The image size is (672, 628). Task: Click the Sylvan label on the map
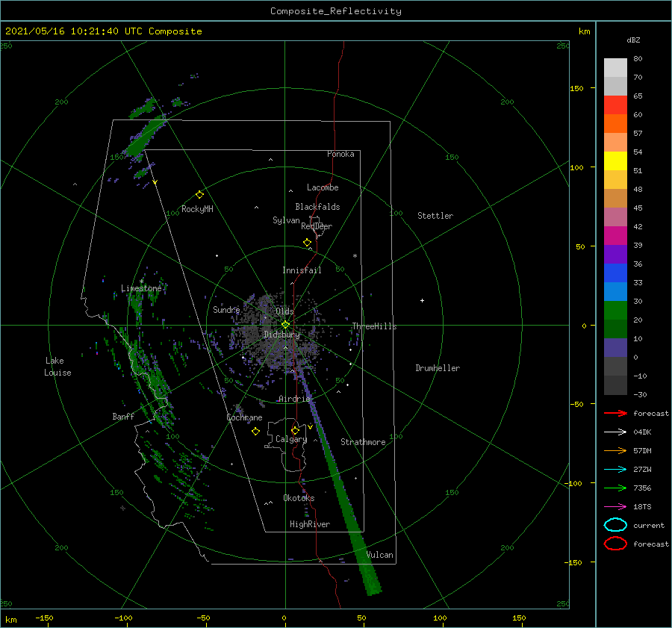286,220
